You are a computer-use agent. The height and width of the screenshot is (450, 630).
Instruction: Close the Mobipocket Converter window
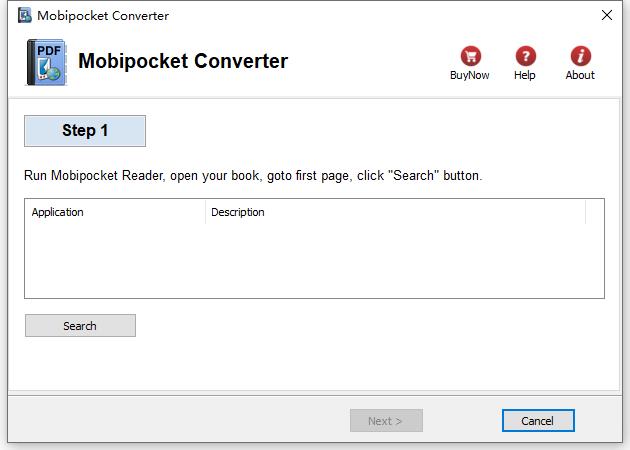(x=606, y=15)
